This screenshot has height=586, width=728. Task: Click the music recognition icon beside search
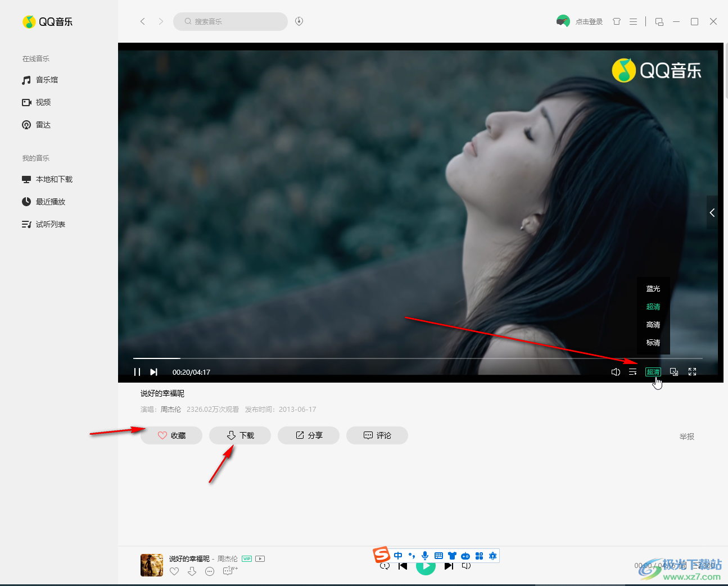tap(299, 21)
